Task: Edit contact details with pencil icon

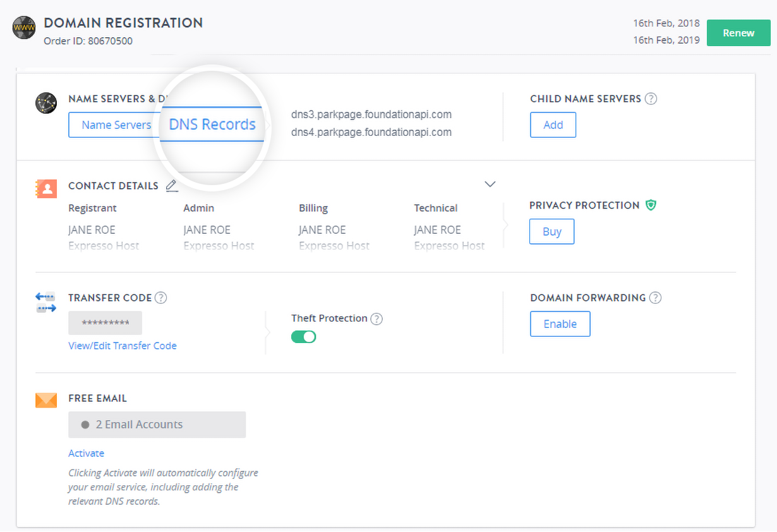Action: click(x=171, y=186)
